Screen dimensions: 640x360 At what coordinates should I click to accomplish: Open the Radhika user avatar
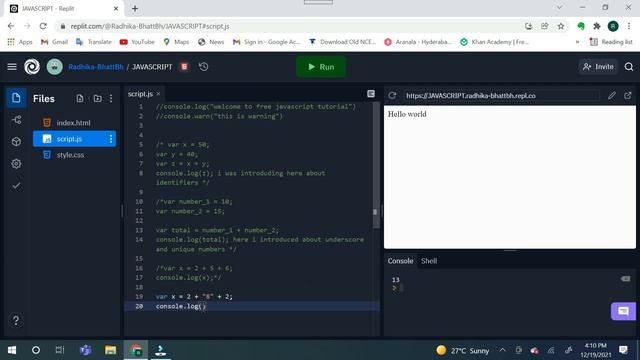[54, 67]
